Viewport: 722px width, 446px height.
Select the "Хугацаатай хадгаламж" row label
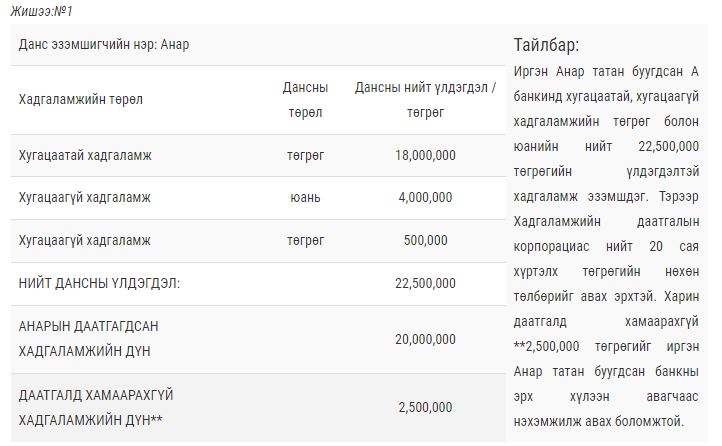tap(85, 156)
